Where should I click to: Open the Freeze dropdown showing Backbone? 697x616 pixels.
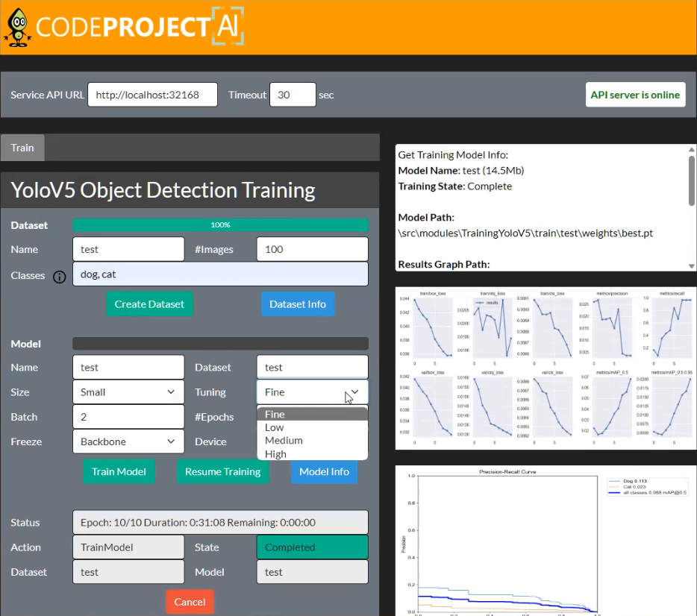point(128,441)
